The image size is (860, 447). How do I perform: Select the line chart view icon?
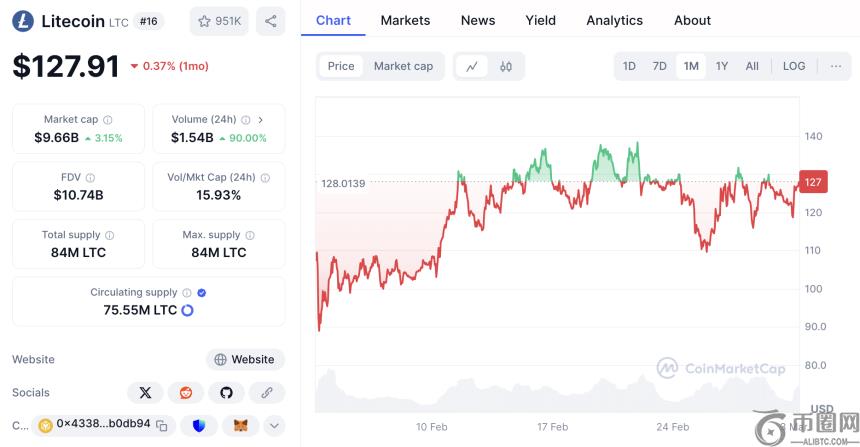click(472, 66)
